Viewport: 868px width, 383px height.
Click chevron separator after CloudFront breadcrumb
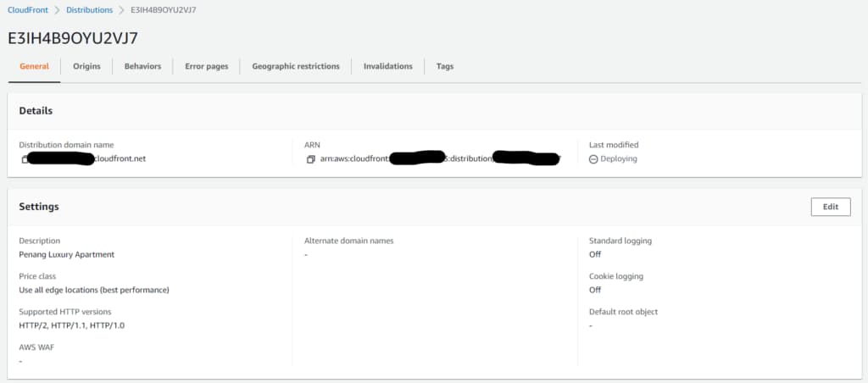pos(57,10)
